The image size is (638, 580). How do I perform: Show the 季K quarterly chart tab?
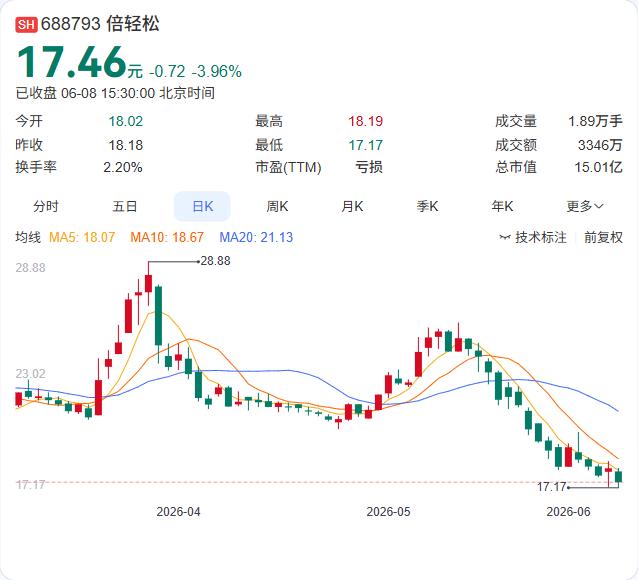427,206
